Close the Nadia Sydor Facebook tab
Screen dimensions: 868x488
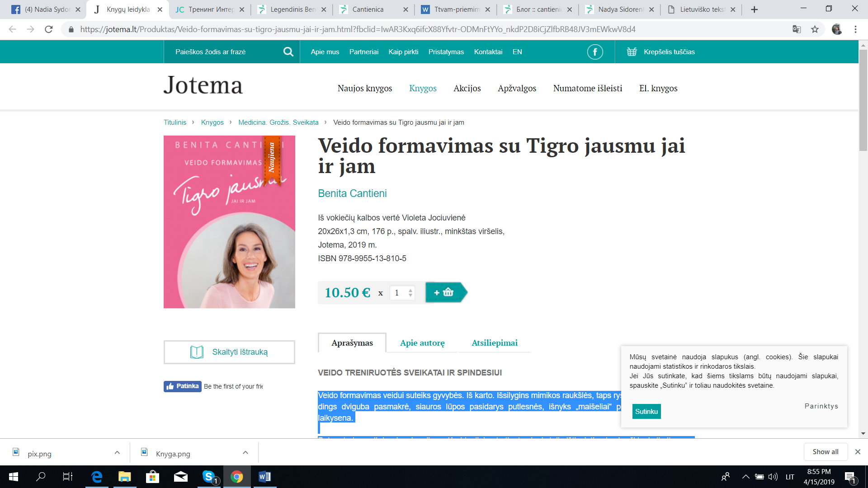78,9
